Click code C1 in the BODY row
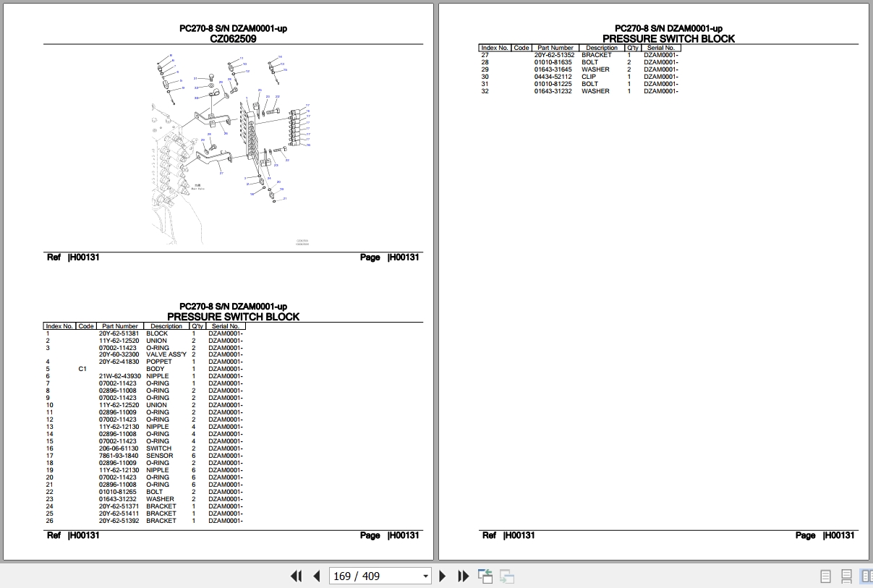Viewport: 873px width, 588px height. click(x=82, y=370)
